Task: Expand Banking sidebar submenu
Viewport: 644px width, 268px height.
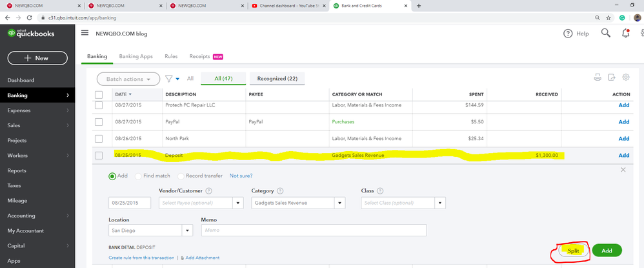Action: [68, 96]
